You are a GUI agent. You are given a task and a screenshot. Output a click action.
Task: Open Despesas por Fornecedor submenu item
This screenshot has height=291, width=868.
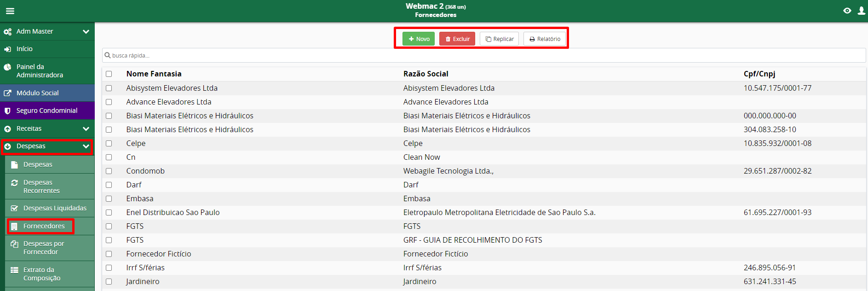(50, 248)
